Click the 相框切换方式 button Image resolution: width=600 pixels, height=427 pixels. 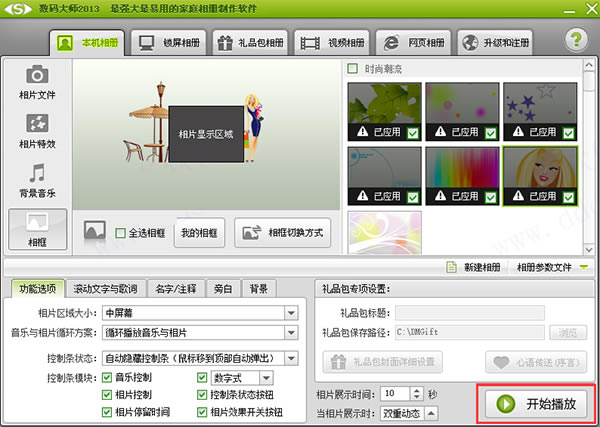pos(284,232)
